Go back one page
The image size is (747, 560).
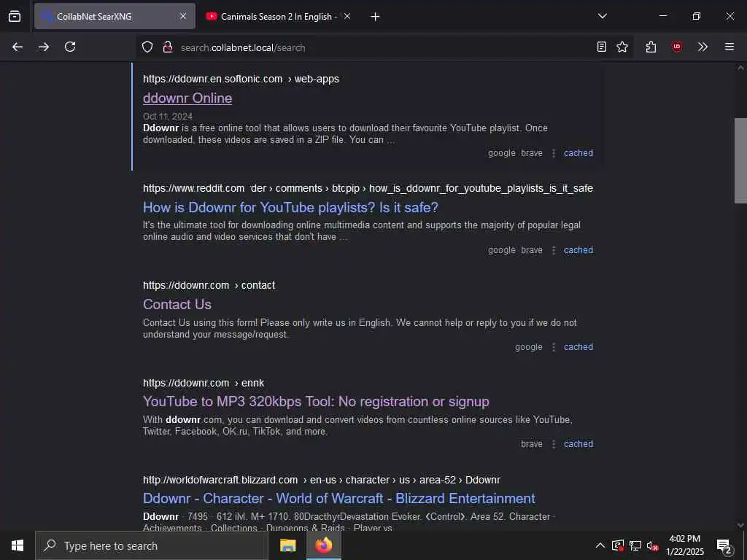click(18, 47)
